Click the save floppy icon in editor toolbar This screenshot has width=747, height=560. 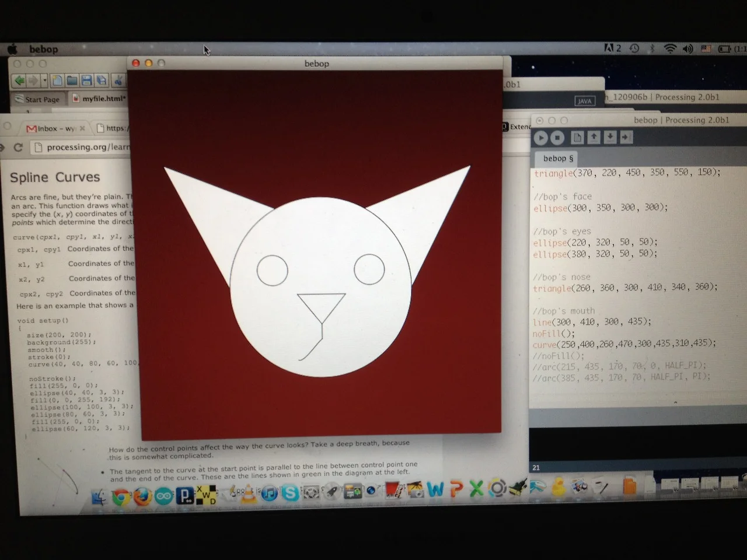pos(86,80)
